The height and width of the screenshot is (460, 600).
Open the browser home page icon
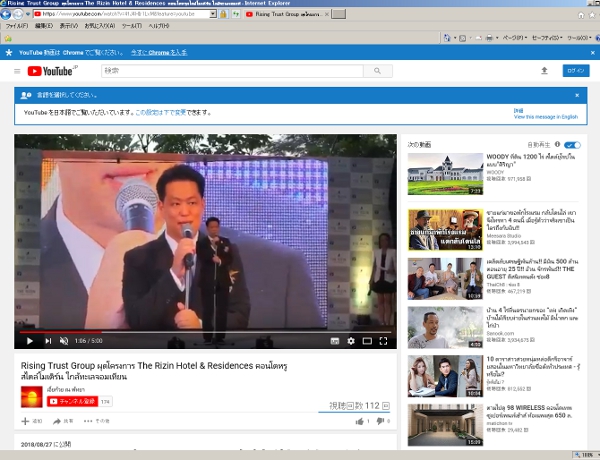pyautogui.click(x=581, y=15)
